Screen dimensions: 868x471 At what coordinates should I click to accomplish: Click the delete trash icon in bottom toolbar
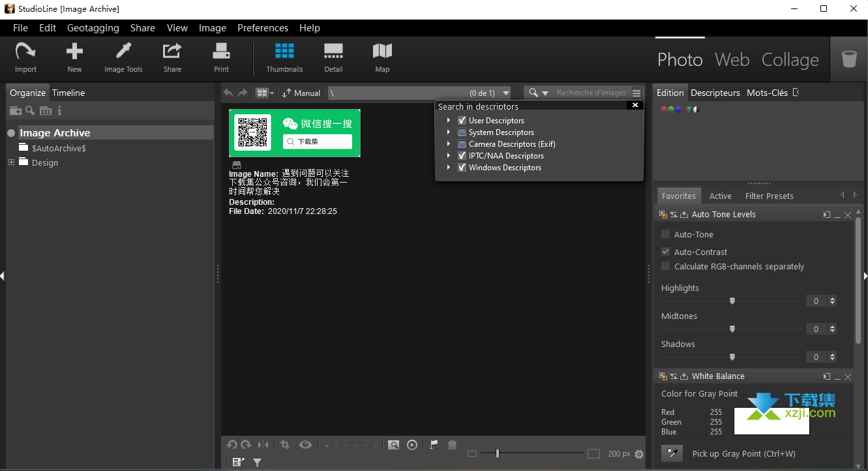coord(452,444)
